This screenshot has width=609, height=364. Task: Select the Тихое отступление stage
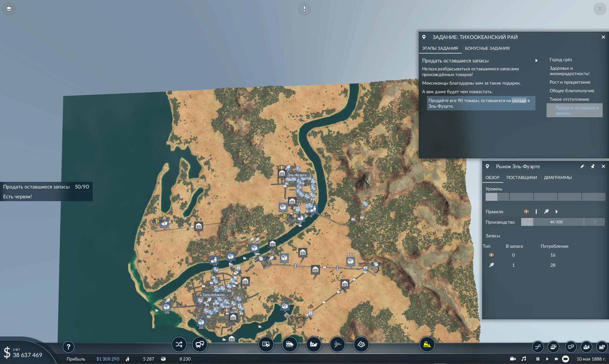tap(569, 99)
